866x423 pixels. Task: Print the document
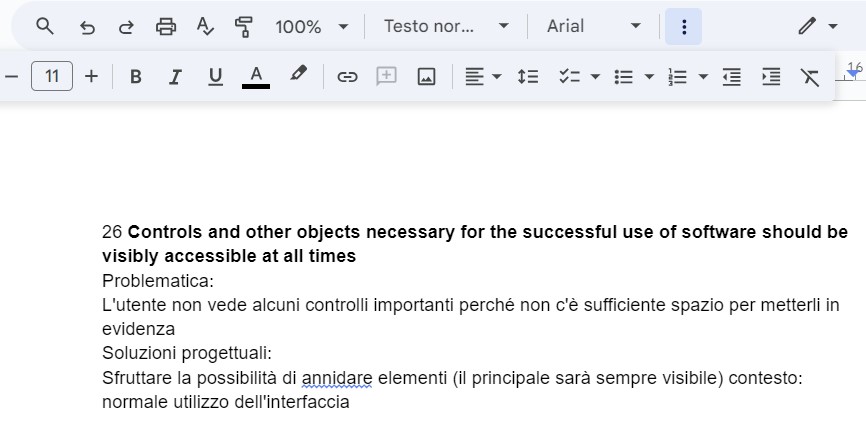pos(166,27)
